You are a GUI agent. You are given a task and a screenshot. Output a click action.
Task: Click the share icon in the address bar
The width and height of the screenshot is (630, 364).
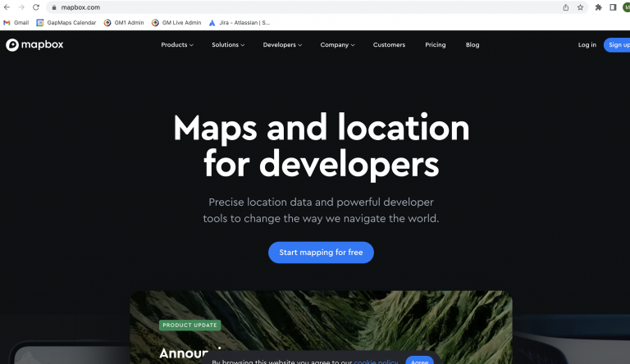[565, 7]
